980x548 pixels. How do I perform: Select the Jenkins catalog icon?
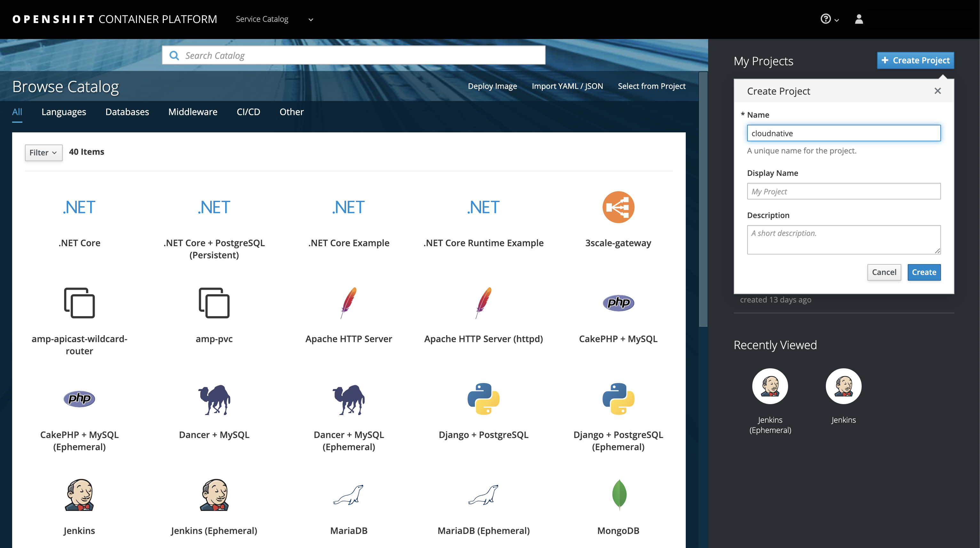(x=79, y=495)
